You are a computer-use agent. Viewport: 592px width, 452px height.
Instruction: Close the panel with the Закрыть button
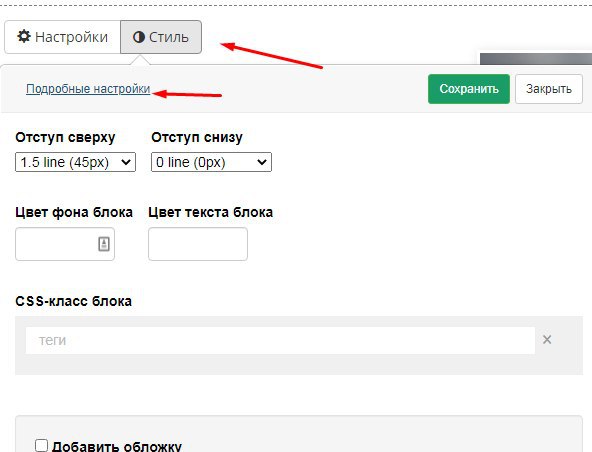point(549,89)
